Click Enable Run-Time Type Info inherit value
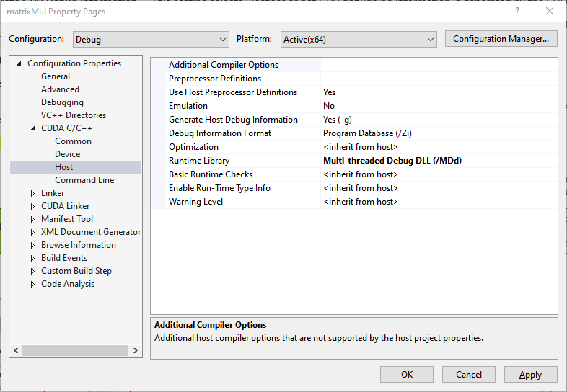 point(361,189)
